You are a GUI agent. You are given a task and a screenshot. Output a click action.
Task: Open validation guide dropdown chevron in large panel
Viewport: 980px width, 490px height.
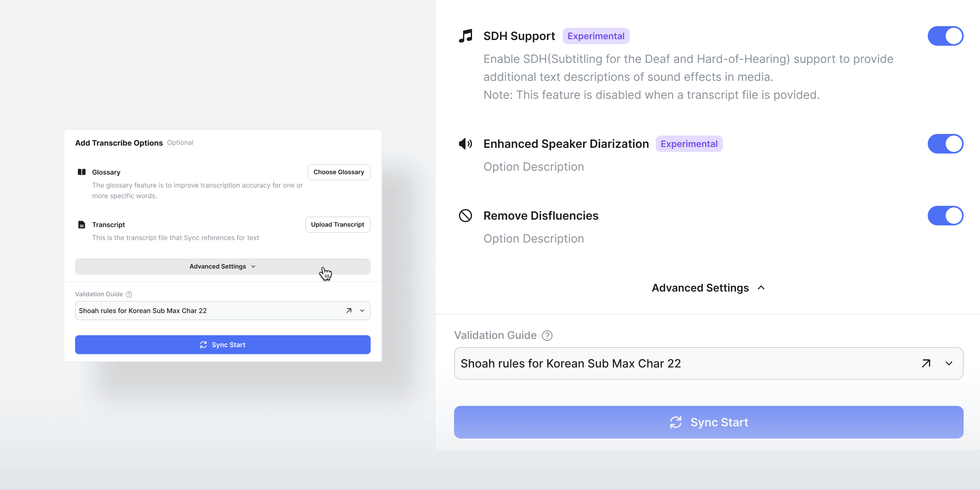pos(949,363)
